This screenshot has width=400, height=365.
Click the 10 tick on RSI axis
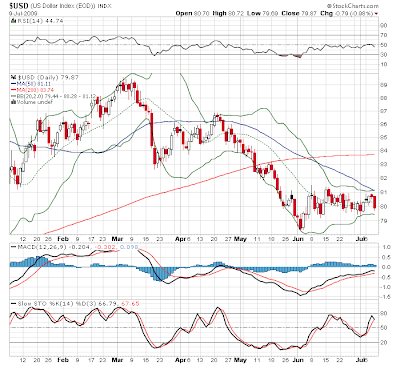(x=384, y=64)
